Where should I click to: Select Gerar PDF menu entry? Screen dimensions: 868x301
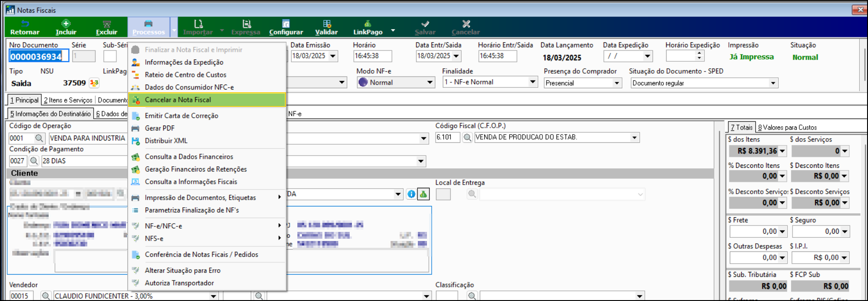207,128
